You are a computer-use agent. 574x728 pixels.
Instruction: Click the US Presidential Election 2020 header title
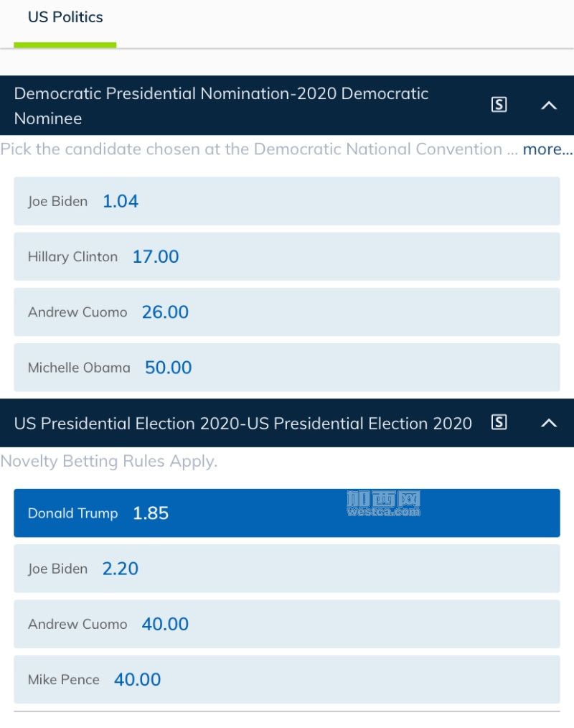coord(243,423)
